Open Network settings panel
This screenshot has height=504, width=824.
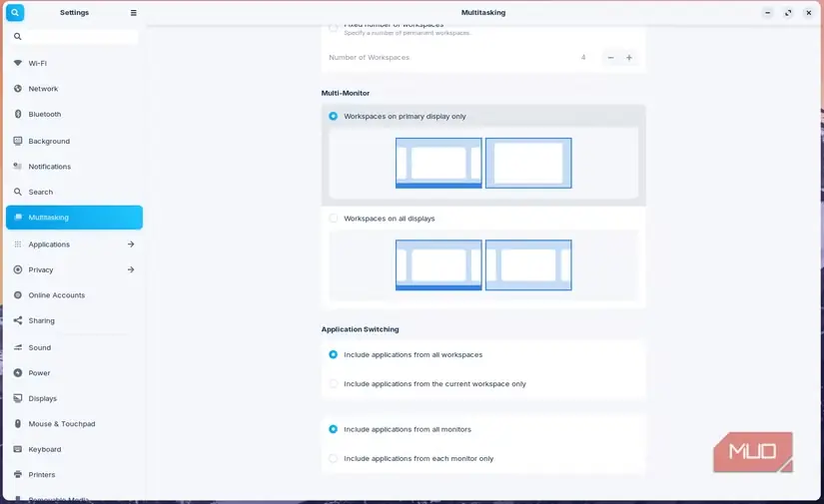coord(74,88)
